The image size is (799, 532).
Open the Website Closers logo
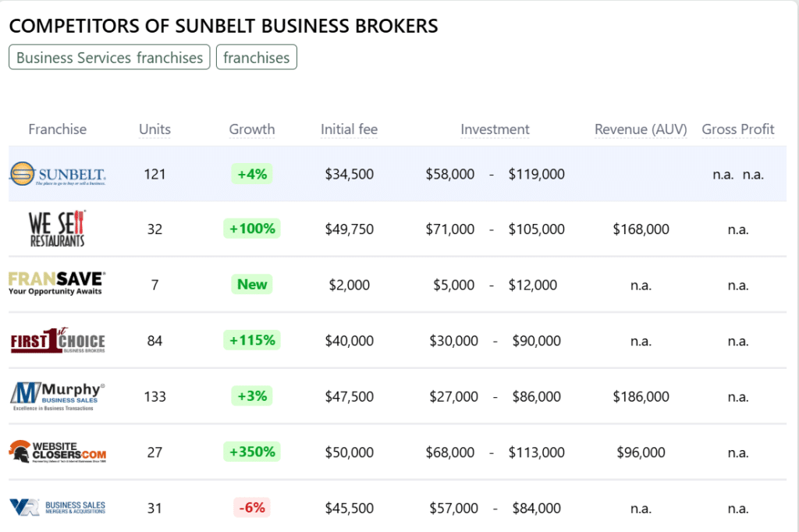[x=58, y=452]
